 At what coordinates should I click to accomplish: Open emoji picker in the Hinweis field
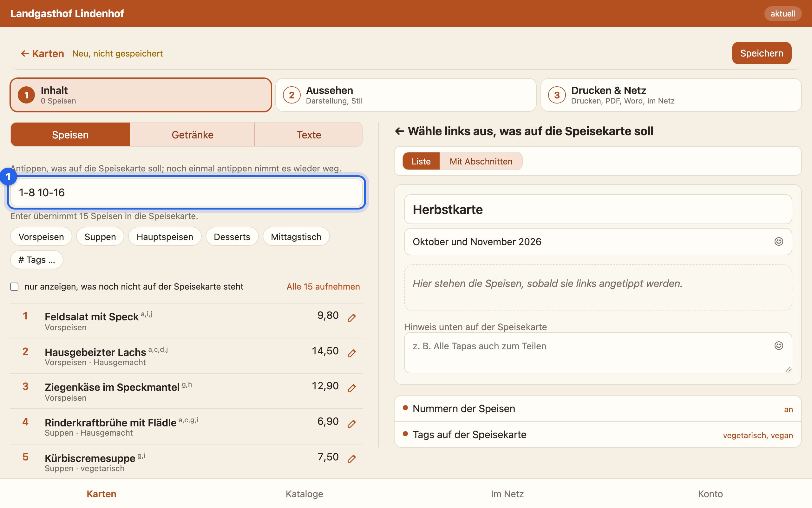[778, 345]
